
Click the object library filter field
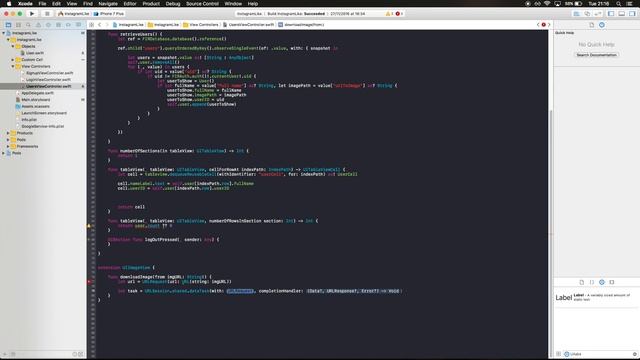pyautogui.click(x=599, y=354)
